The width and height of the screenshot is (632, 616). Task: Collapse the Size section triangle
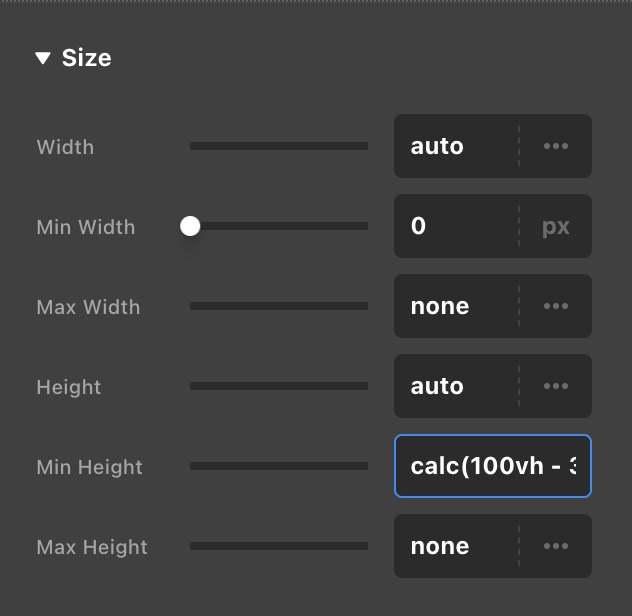pyautogui.click(x=42, y=59)
